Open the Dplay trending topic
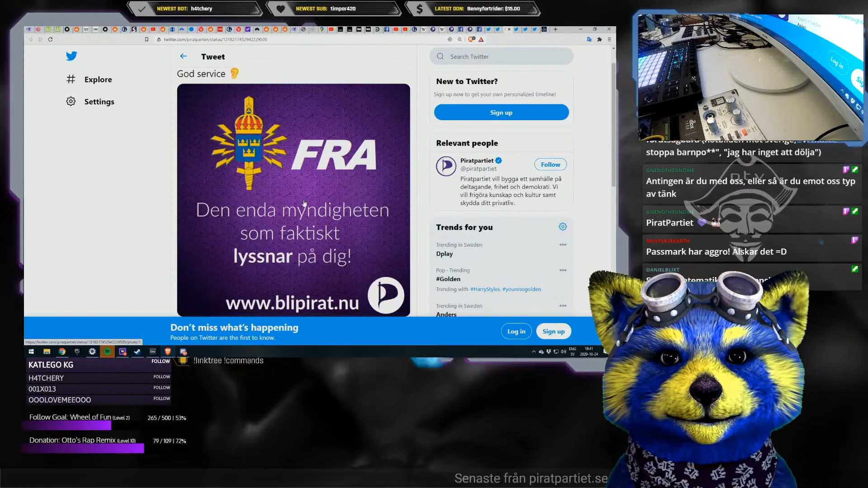The width and height of the screenshot is (868, 488). coord(444,254)
